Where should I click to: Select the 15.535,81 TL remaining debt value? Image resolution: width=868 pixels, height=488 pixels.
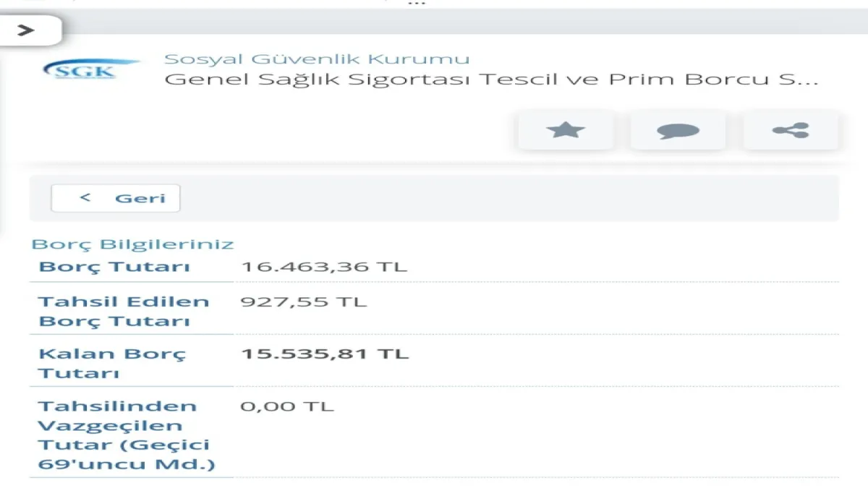[325, 354]
